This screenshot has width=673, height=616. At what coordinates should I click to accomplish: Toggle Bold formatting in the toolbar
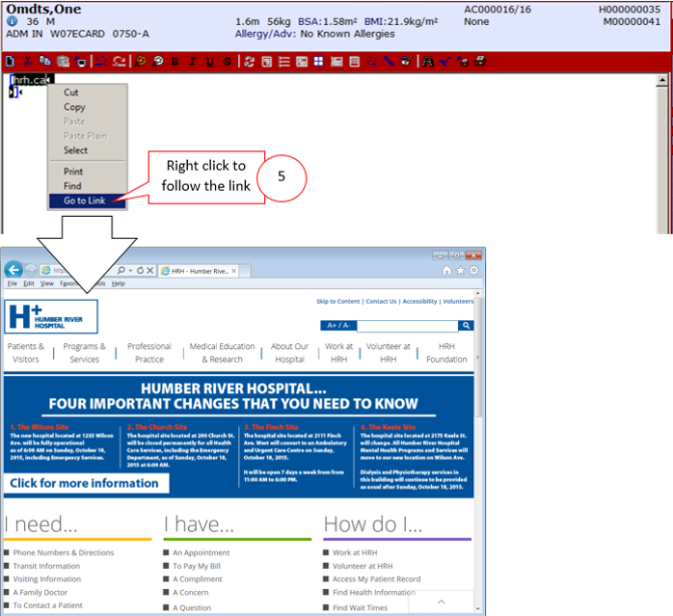click(175, 62)
